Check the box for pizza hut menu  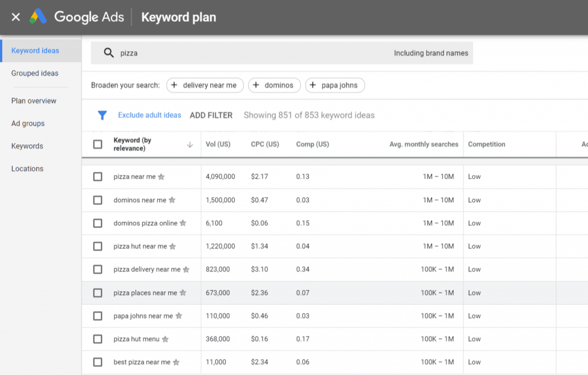(98, 339)
